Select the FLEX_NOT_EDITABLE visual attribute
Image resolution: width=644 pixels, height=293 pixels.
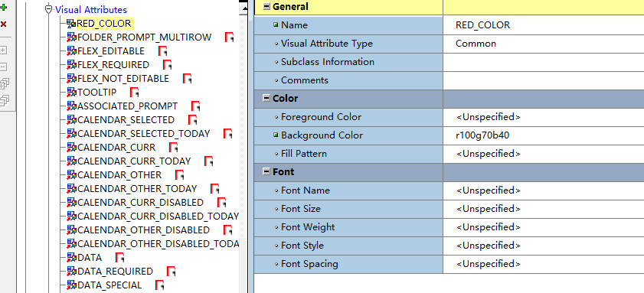point(123,78)
